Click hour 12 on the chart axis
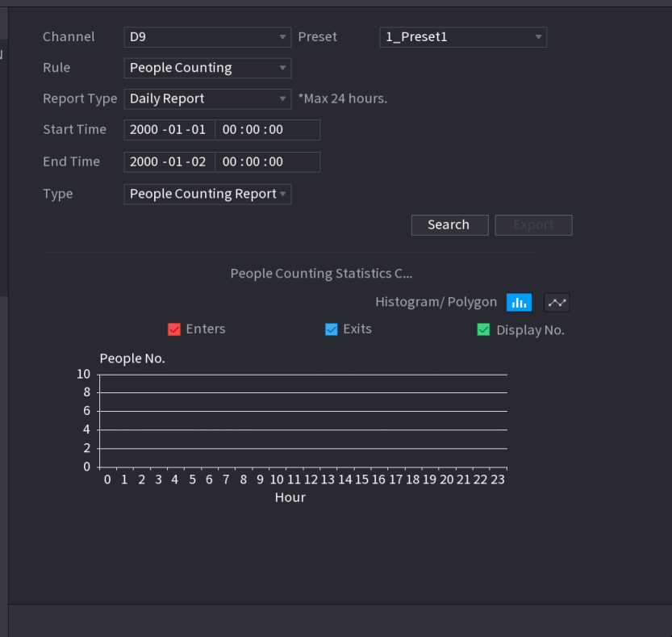The width and height of the screenshot is (672, 637). tap(311, 480)
